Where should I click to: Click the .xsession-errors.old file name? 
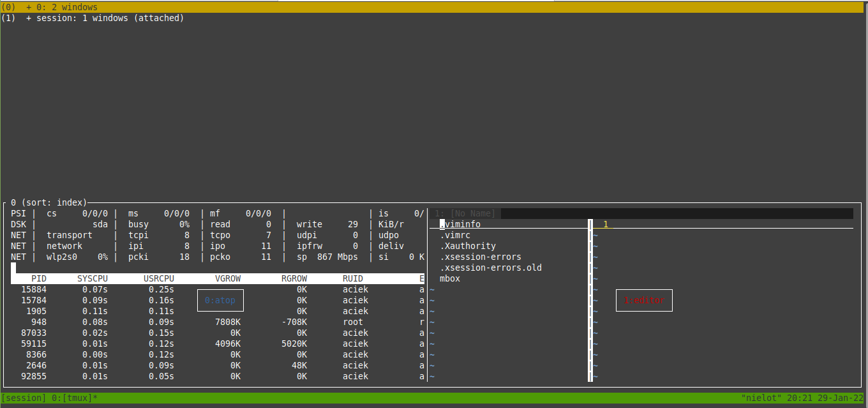pos(490,268)
